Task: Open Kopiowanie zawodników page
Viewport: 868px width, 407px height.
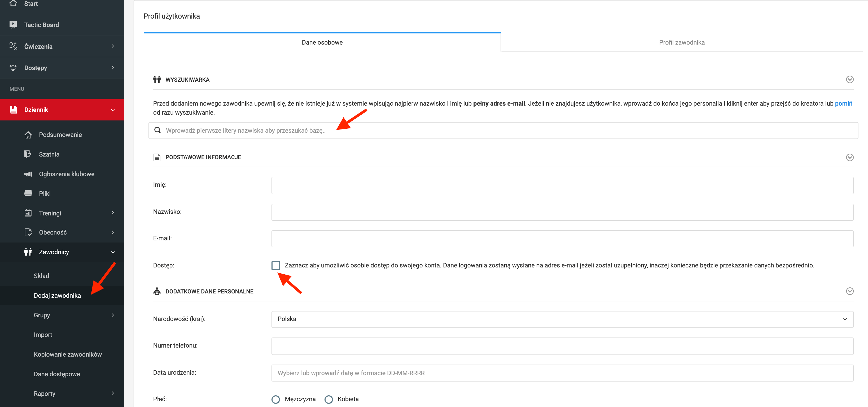Action: click(68, 354)
